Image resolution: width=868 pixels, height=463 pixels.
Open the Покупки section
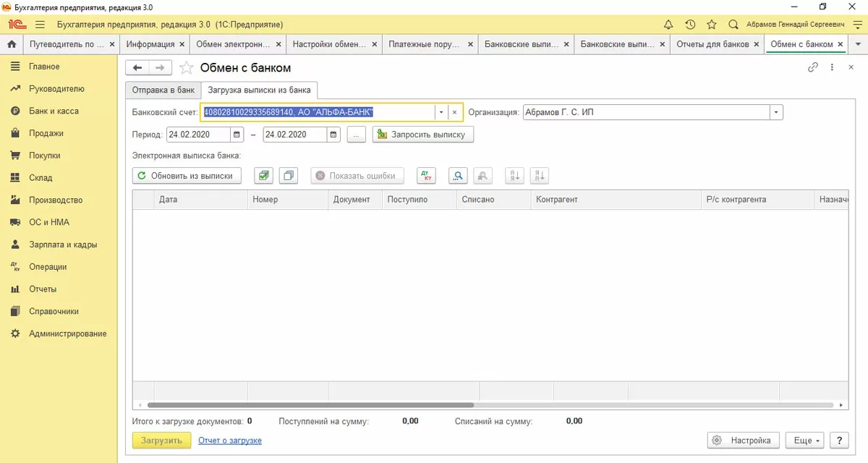click(x=59, y=156)
